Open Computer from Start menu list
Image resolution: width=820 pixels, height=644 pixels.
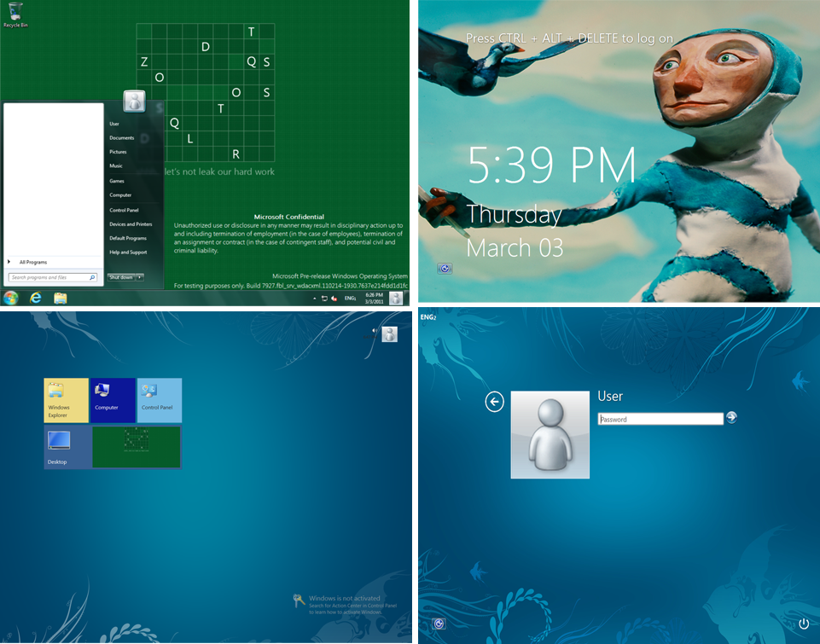[120, 195]
